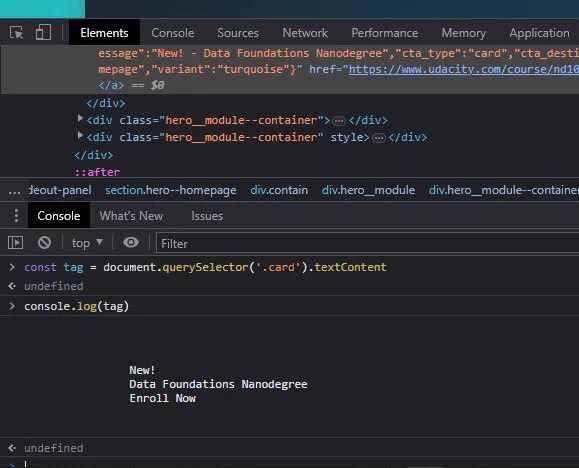This screenshot has width=579, height=468.
Task: Show the console sidebar panel icon
Action: pyautogui.click(x=16, y=243)
